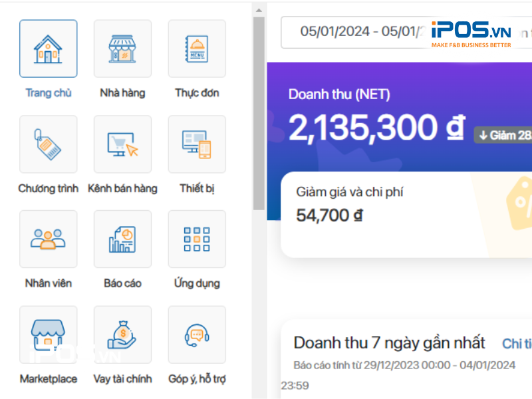Click the Vay tài chính money bag icon
This screenshot has height=399, width=532.
[x=122, y=334]
